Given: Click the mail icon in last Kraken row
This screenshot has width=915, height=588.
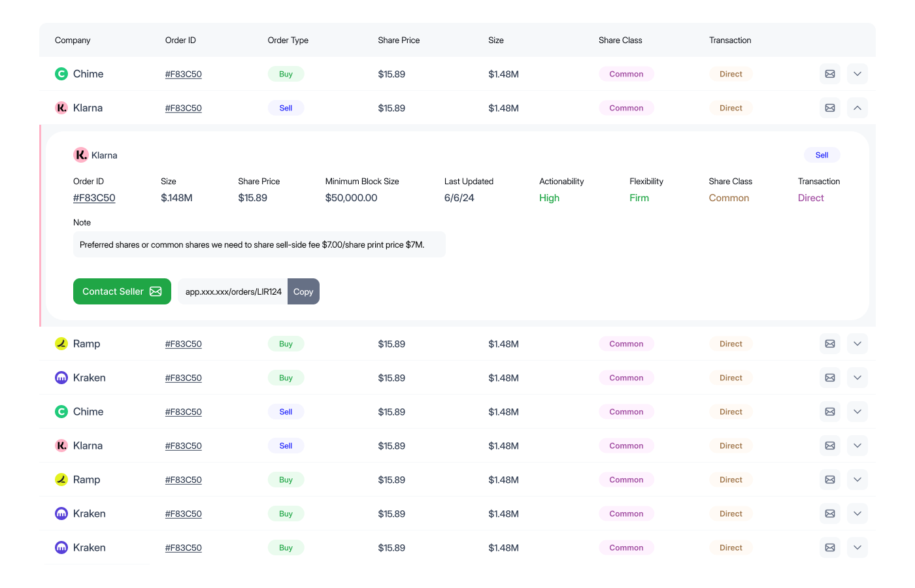Looking at the screenshot, I should tap(830, 547).
